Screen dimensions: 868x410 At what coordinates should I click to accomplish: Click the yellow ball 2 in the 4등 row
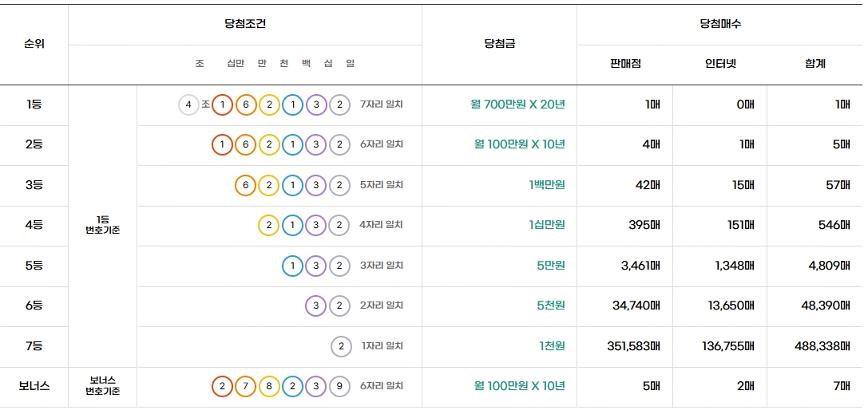point(269,225)
